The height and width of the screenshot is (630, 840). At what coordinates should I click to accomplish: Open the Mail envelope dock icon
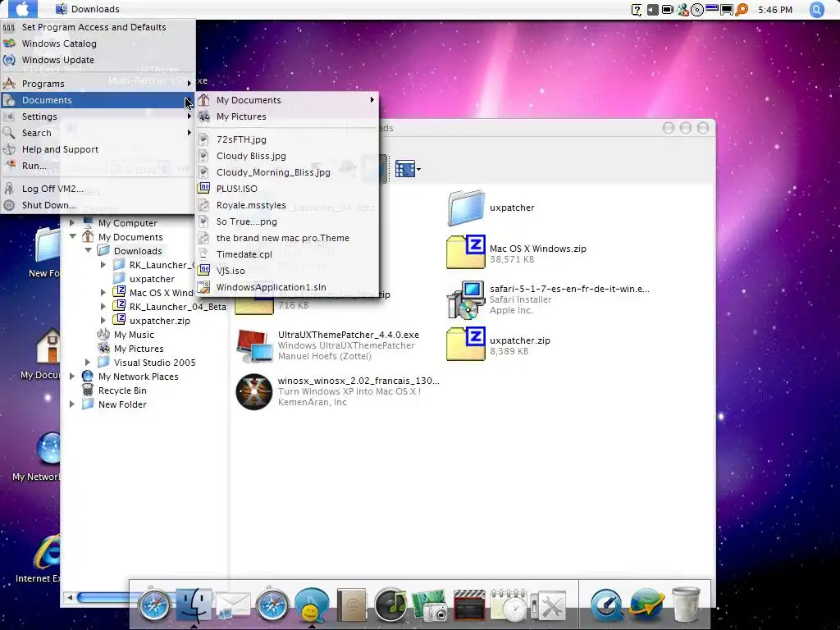point(233,606)
